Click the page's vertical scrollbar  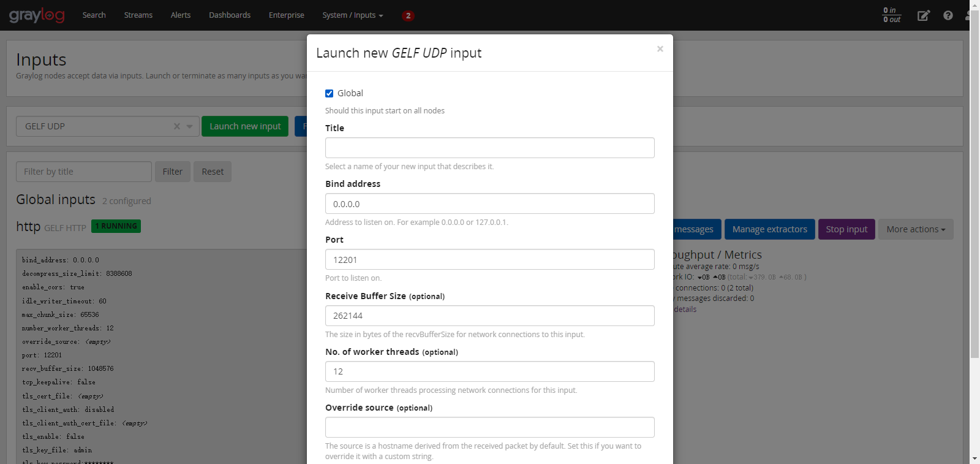coord(974,184)
